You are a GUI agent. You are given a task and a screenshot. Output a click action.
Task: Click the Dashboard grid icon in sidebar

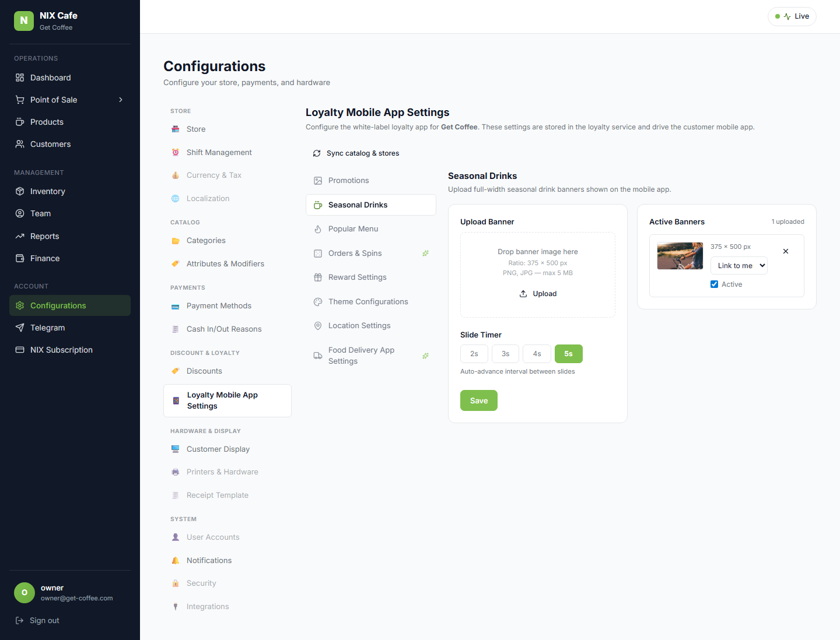click(20, 78)
